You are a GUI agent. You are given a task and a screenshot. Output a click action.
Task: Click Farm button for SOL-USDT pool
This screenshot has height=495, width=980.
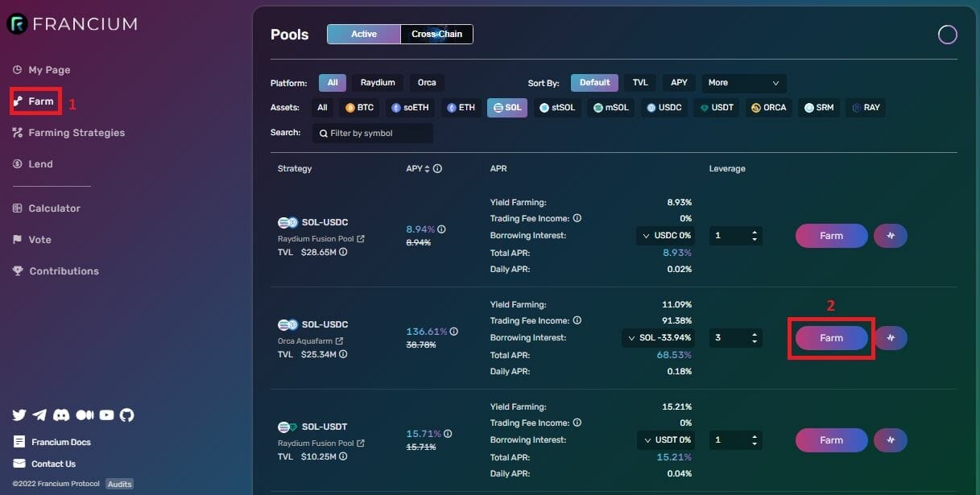pos(831,440)
